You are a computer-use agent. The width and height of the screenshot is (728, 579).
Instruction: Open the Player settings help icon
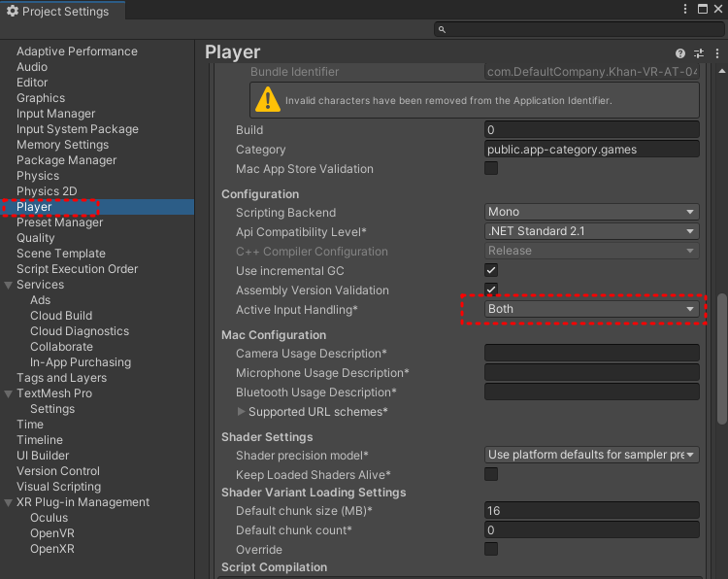point(680,53)
